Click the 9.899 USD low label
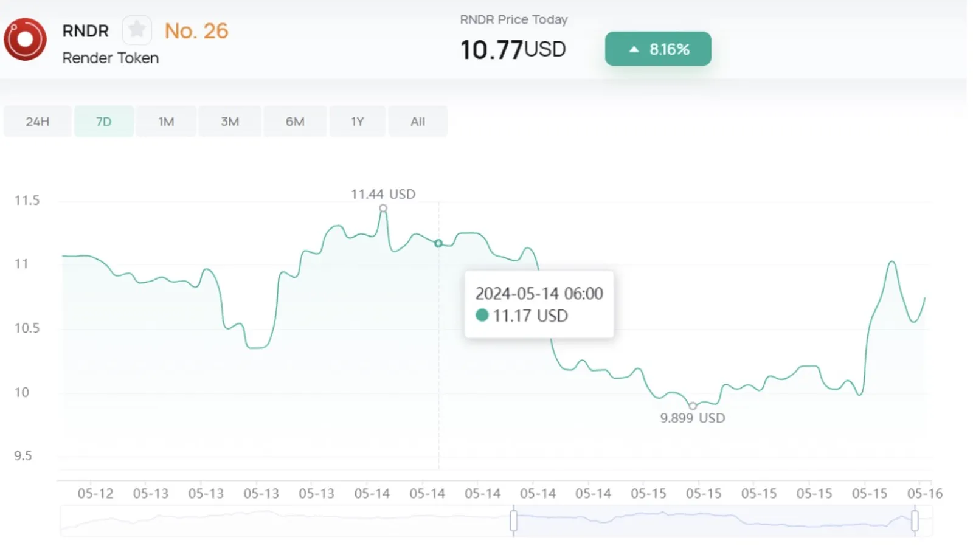This screenshot has height=560, width=973. (x=693, y=418)
